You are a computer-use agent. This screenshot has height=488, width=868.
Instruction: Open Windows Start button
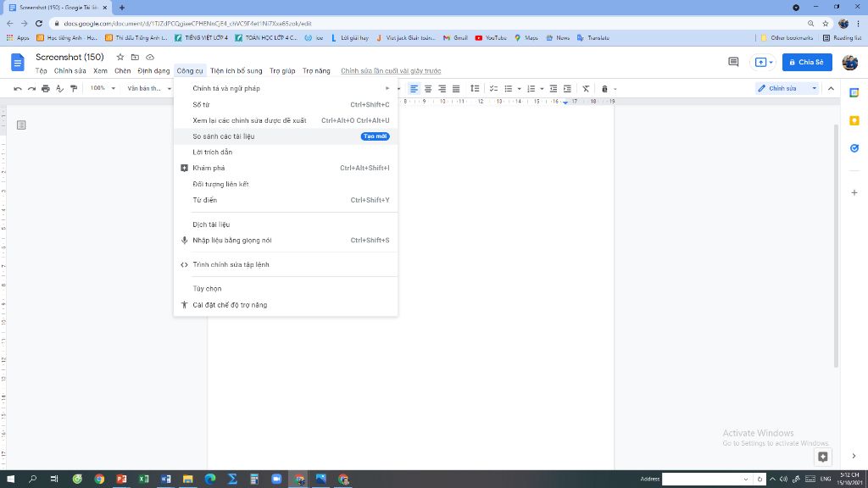click(10, 480)
